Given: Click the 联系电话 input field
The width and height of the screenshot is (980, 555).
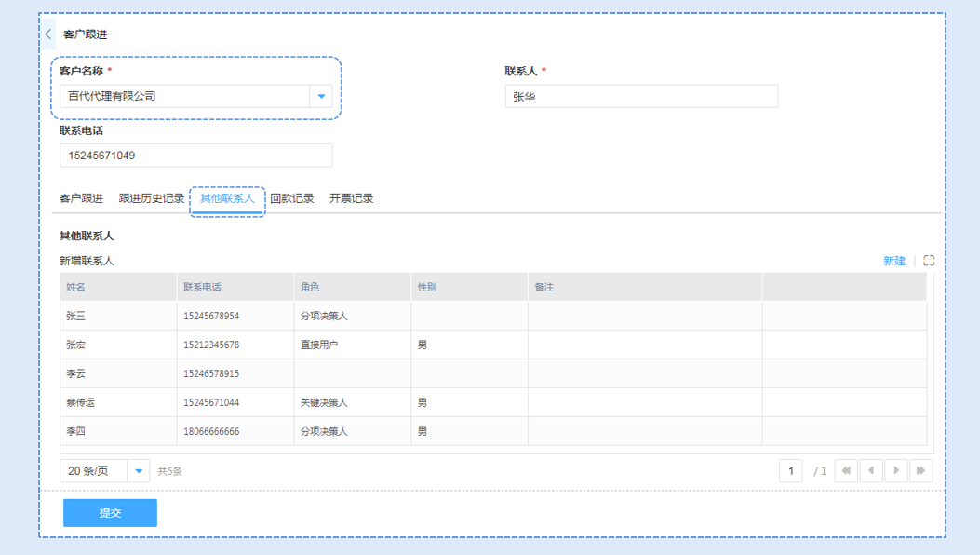Looking at the screenshot, I should coord(195,156).
